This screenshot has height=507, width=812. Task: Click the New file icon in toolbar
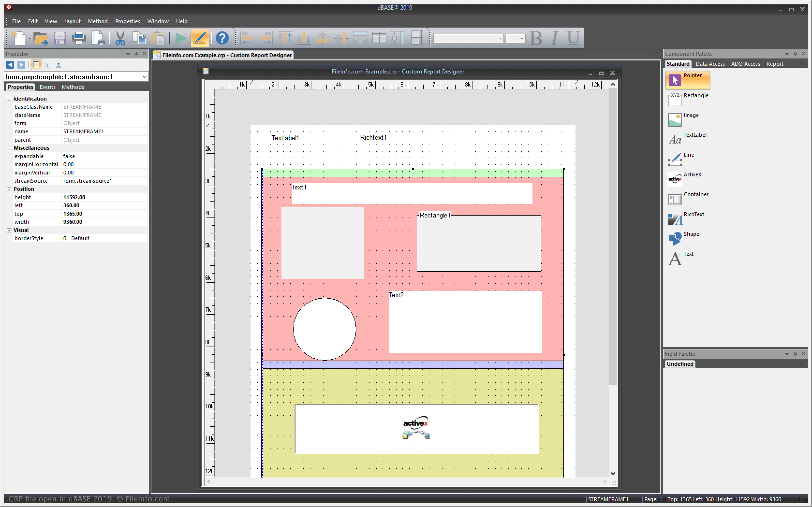click(18, 38)
